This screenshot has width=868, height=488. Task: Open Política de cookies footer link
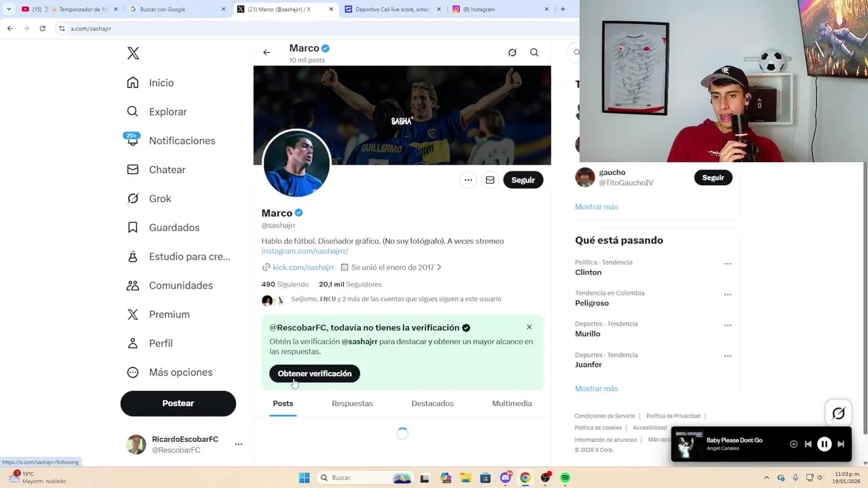click(x=597, y=428)
